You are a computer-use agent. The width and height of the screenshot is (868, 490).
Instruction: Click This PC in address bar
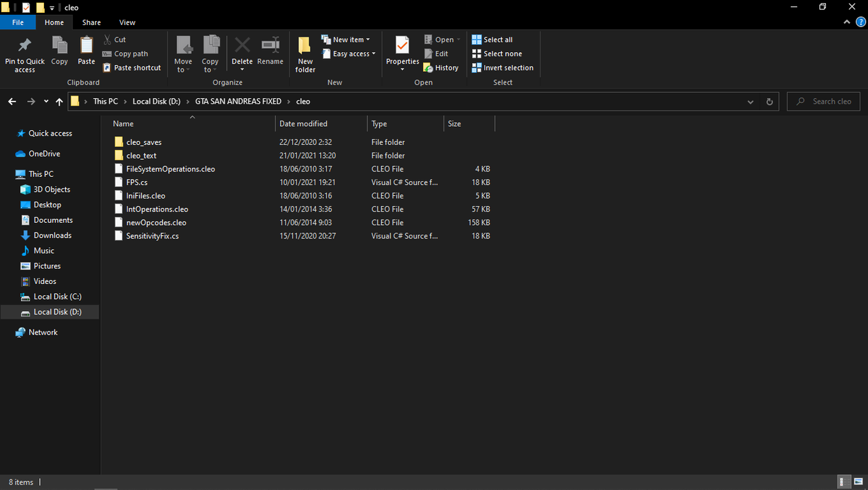click(x=105, y=102)
